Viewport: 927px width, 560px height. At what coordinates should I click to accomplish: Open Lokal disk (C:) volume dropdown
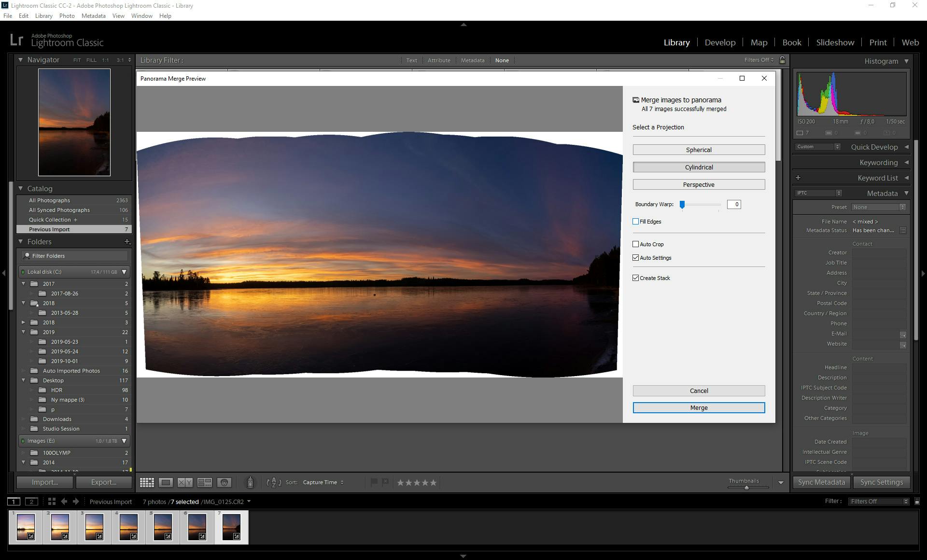click(x=124, y=272)
